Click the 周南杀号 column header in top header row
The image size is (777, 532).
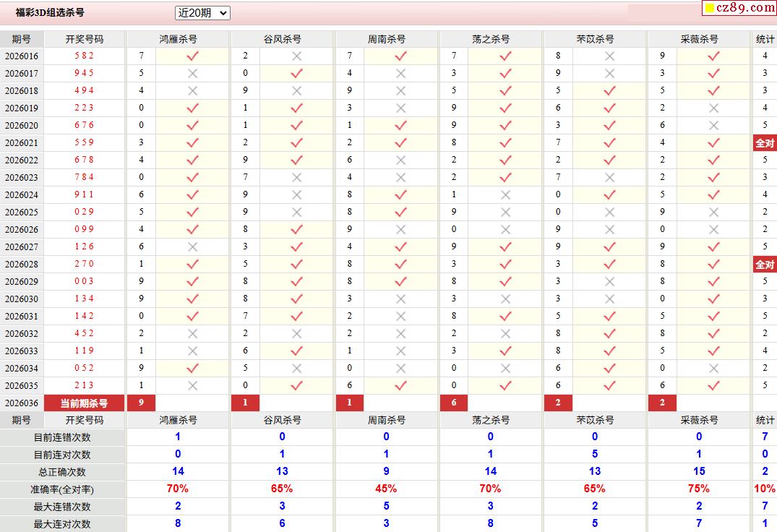click(387, 39)
